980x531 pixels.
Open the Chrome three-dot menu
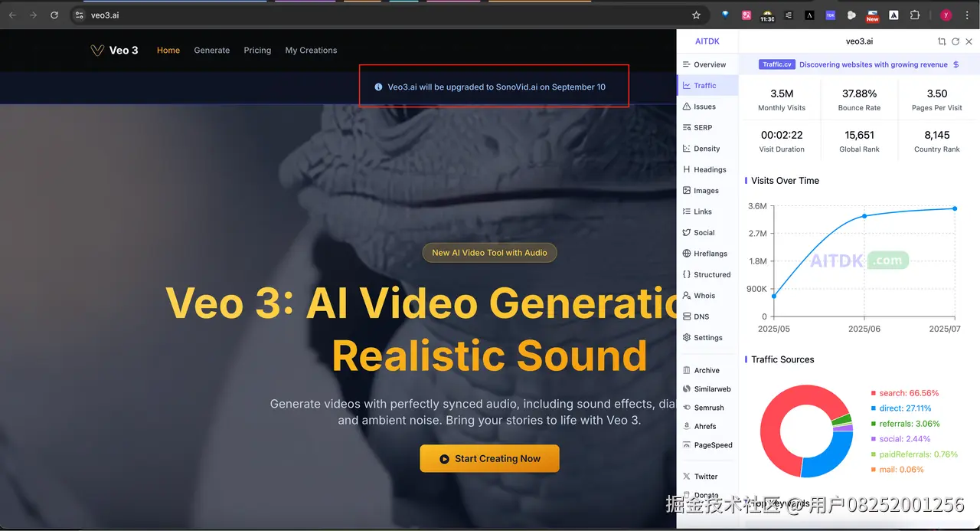(x=967, y=15)
